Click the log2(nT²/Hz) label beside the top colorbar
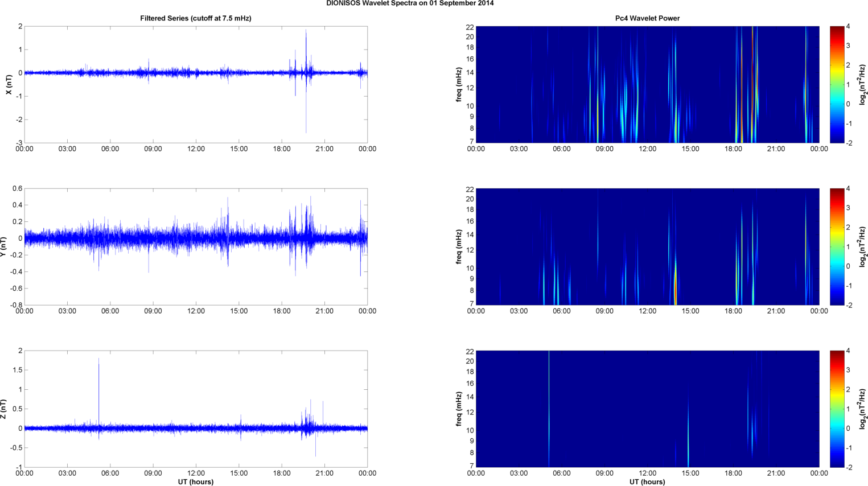The height and width of the screenshot is (486, 868). [x=863, y=84]
